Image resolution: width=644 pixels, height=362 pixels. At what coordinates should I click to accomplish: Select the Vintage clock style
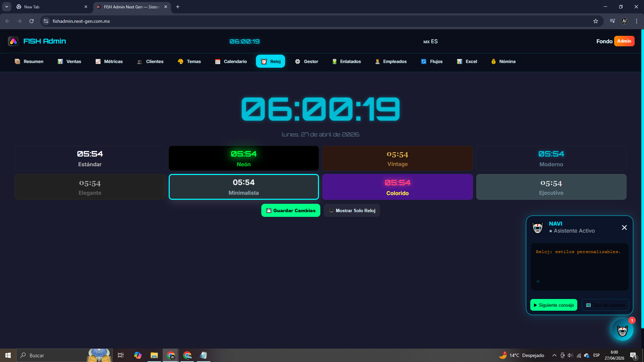coord(397,158)
